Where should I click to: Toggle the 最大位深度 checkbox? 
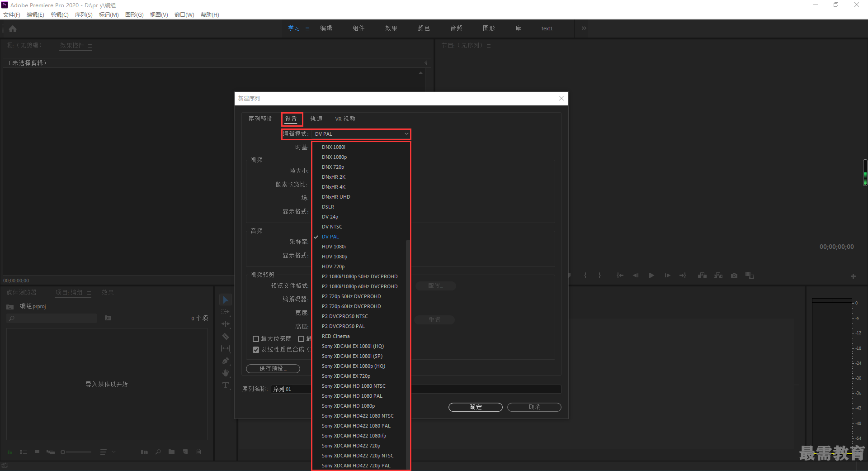tap(256, 339)
